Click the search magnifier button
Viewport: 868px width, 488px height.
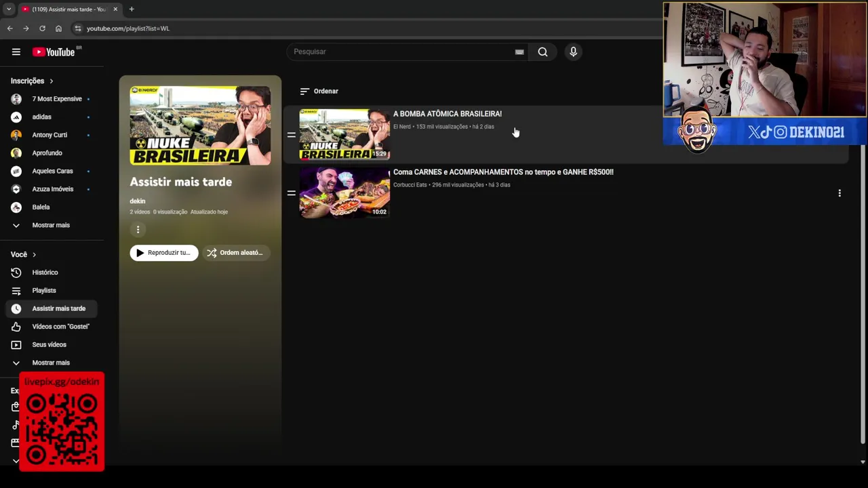pos(542,52)
